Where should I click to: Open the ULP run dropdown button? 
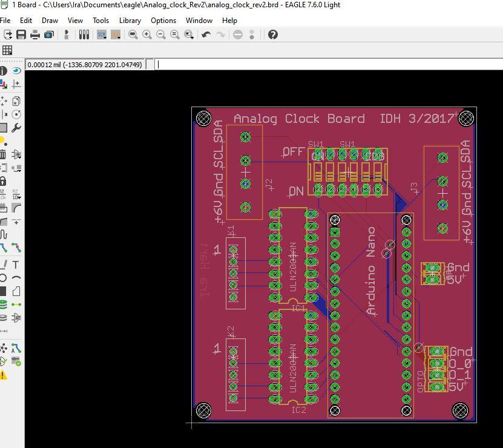pyautogui.click(x=116, y=35)
